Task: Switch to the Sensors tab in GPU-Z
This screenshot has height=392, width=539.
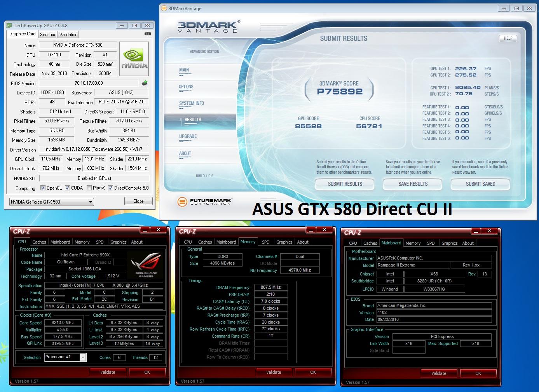Action: tap(47, 35)
